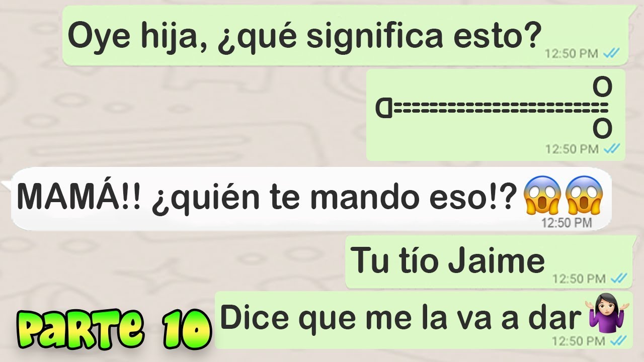
Task: Click the equals-sign line in the ASCII drawing
Action: pos(501,107)
